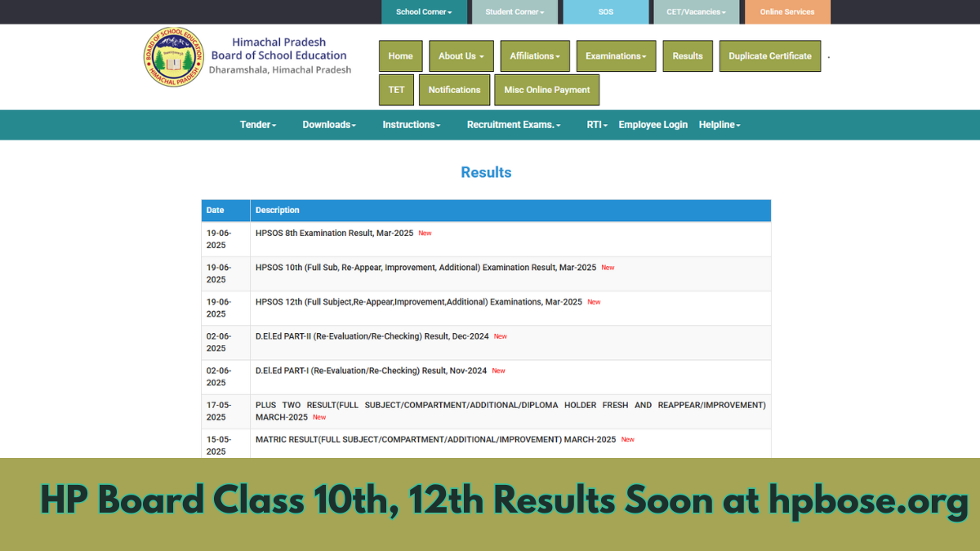
Task: Click the Employee Login link
Action: click(653, 124)
